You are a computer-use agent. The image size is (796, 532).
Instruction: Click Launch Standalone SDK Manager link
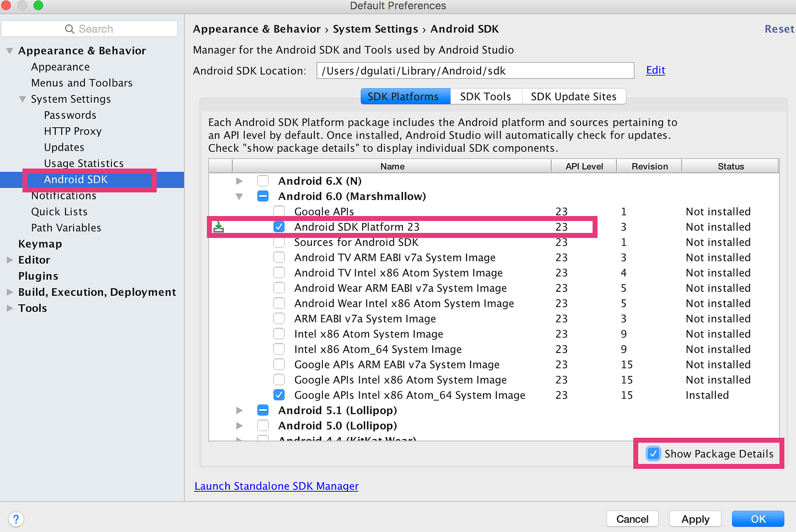point(276,486)
